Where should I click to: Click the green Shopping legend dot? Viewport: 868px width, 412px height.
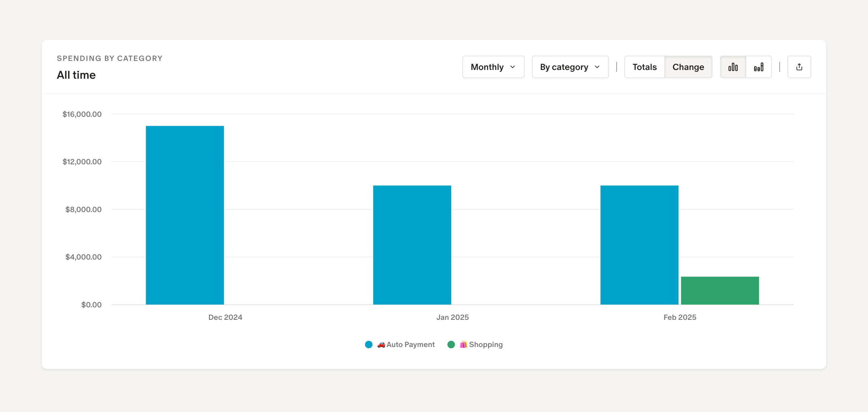pyautogui.click(x=451, y=345)
